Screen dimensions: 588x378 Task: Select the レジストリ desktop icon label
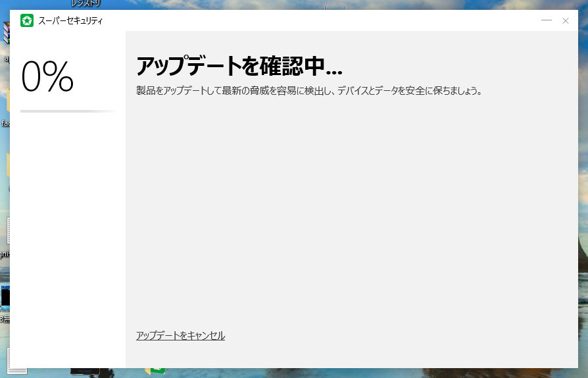coord(86,4)
